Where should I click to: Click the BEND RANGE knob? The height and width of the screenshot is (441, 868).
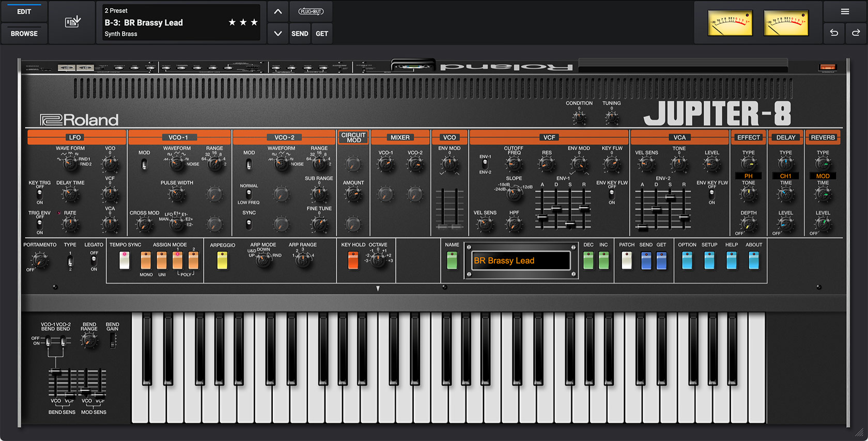[x=89, y=341]
